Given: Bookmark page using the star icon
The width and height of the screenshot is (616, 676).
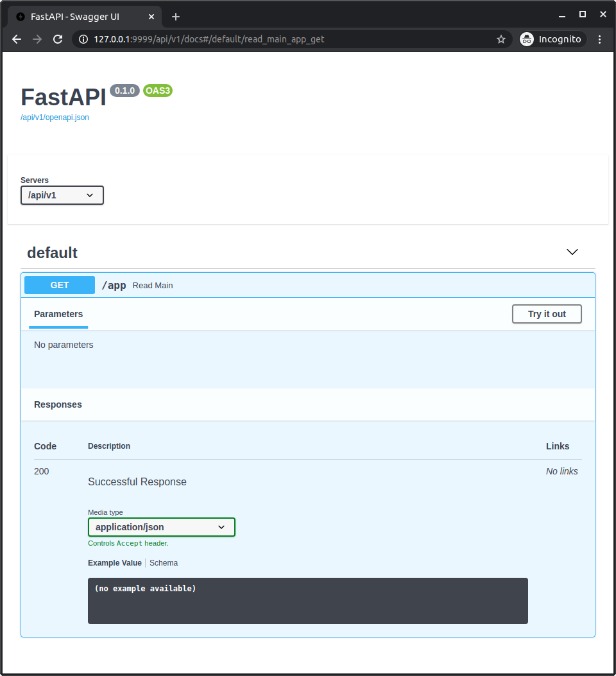Looking at the screenshot, I should pos(501,39).
